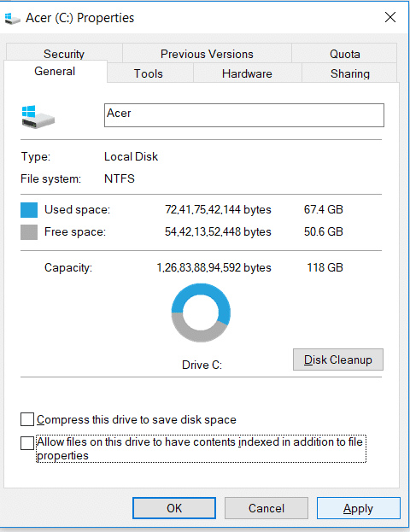Viewport: 410px width, 532px height.
Task: Click the blue Used space color square
Action: pyautogui.click(x=29, y=210)
